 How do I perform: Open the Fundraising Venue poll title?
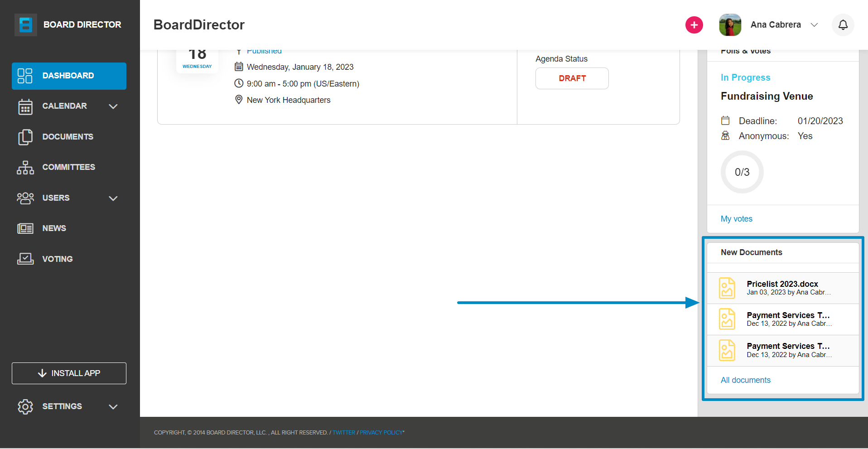pos(767,96)
